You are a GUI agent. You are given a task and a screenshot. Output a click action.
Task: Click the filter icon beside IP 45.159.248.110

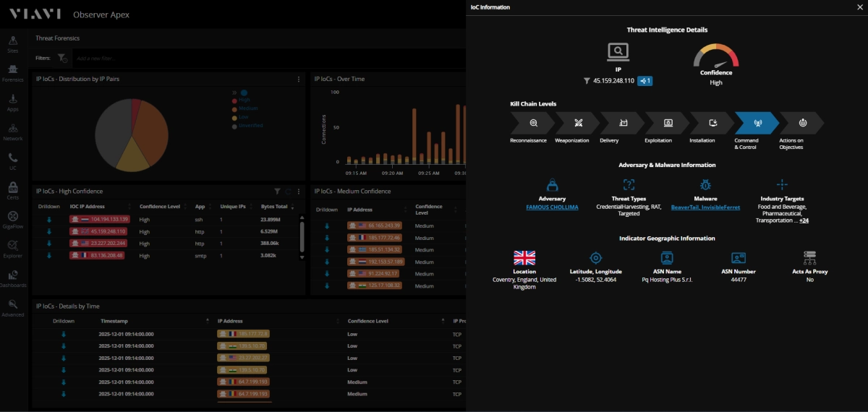pyautogui.click(x=587, y=81)
